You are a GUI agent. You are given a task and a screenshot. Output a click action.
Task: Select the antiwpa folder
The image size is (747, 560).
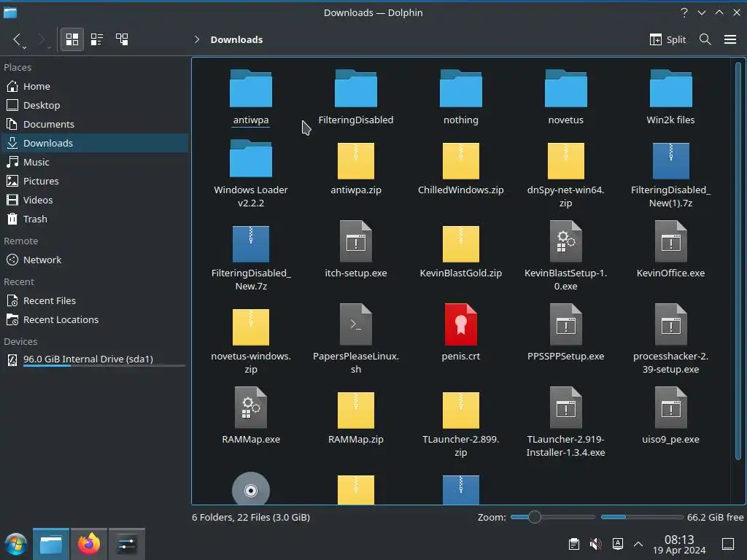click(251, 98)
